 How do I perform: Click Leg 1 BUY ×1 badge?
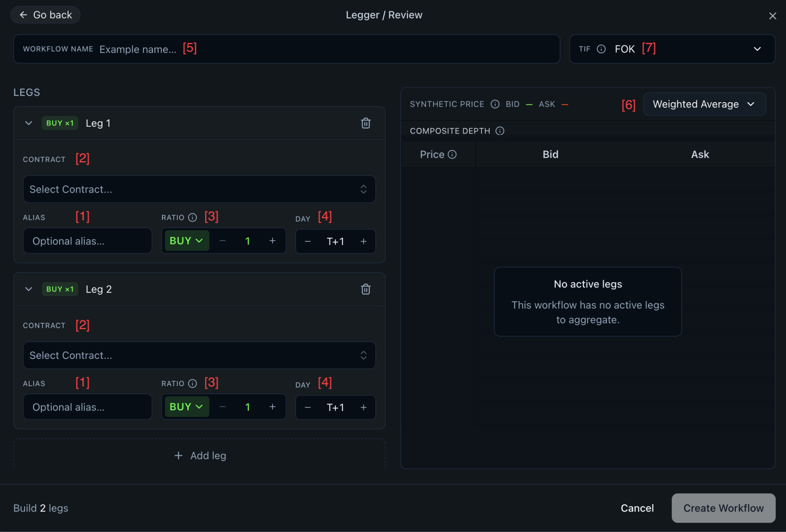(x=60, y=123)
